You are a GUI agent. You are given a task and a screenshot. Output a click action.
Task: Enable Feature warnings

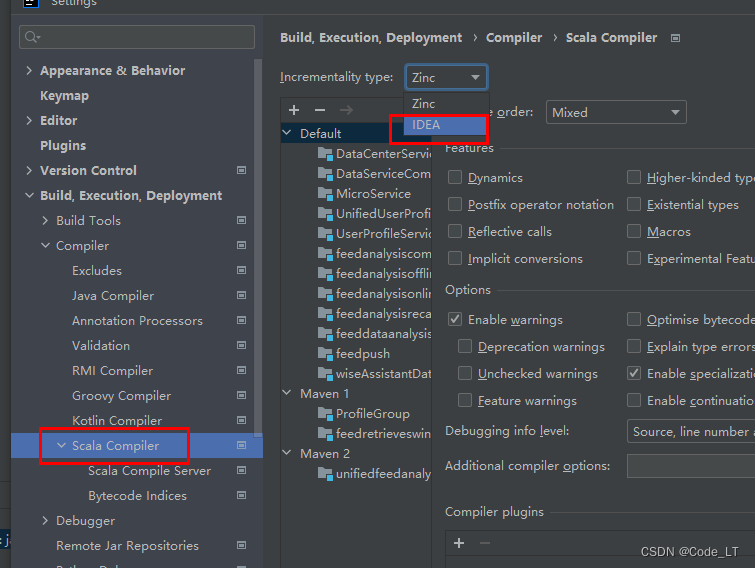pyautogui.click(x=465, y=400)
